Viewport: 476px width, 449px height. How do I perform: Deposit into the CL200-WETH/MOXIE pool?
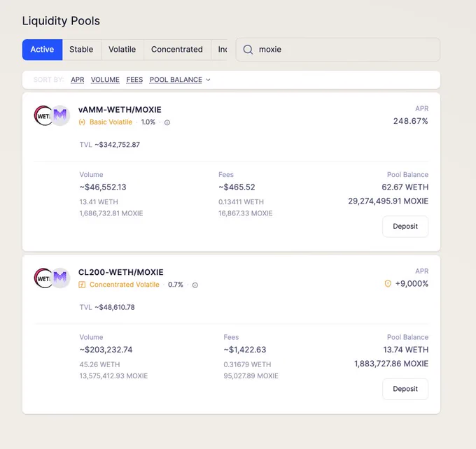[x=405, y=389]
